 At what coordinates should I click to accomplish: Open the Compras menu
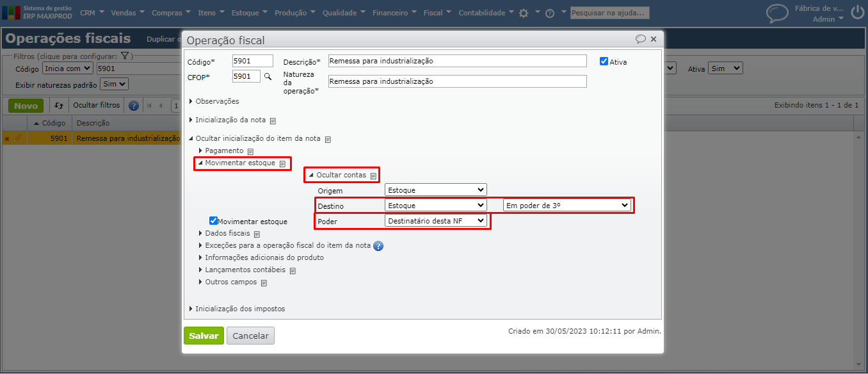[172, 13]
